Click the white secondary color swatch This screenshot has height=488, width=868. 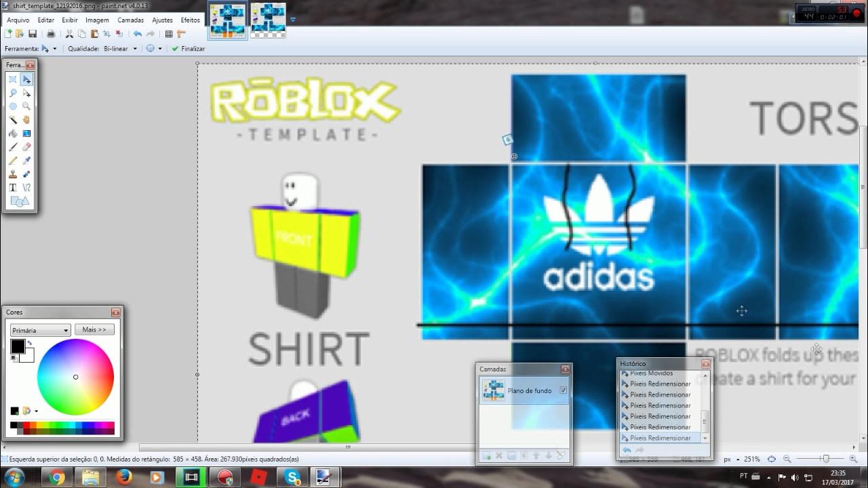pos(28,357)
